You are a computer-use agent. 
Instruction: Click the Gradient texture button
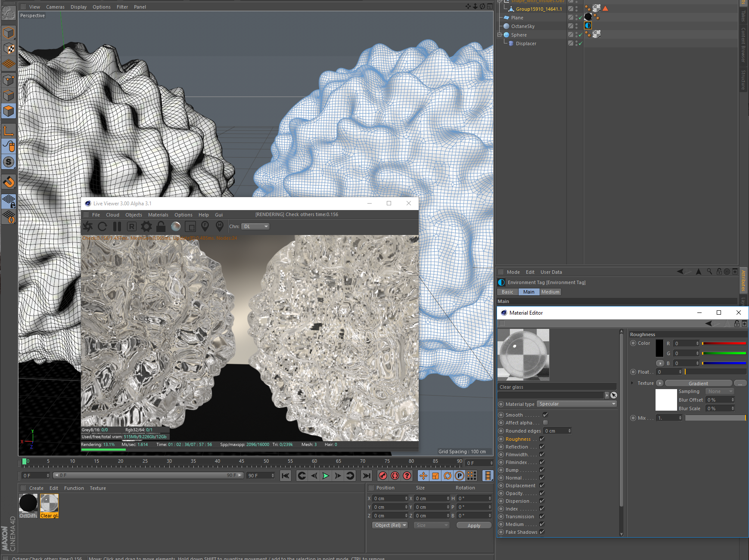[x=698, y=383]
